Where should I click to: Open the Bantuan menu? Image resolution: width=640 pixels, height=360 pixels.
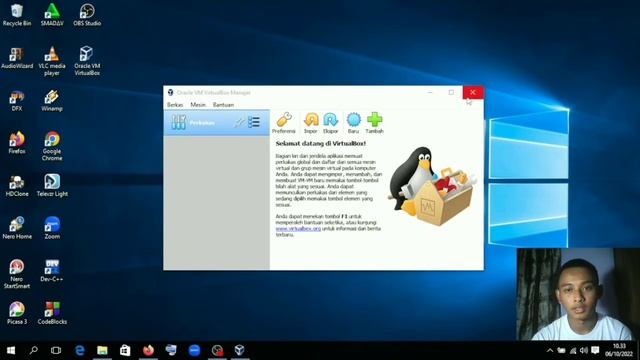pos(223,105)
